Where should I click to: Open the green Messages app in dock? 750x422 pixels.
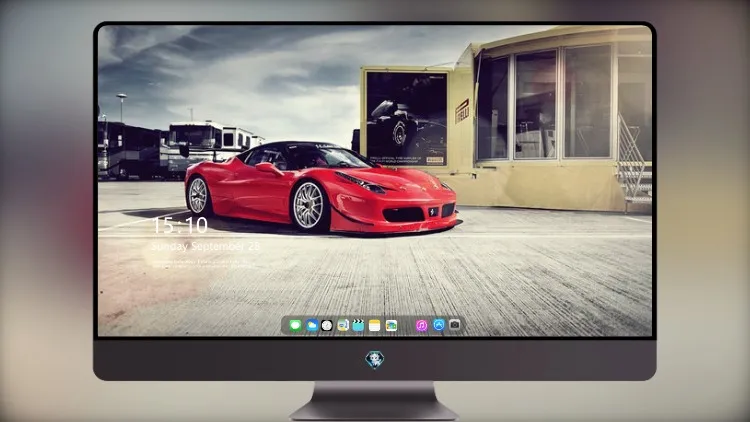[296, 325]
